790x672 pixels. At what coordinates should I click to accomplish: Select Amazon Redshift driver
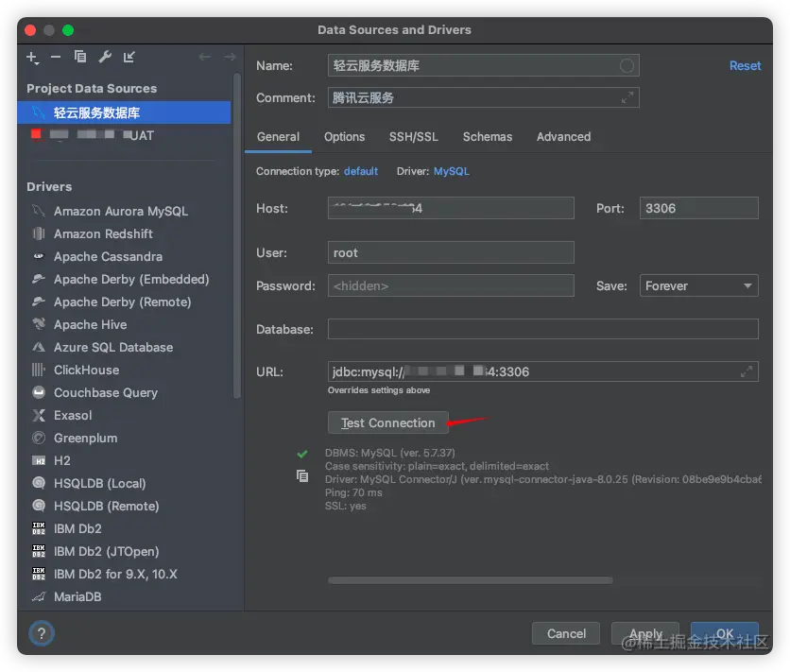pyautogui.click(x=103, y=233)
